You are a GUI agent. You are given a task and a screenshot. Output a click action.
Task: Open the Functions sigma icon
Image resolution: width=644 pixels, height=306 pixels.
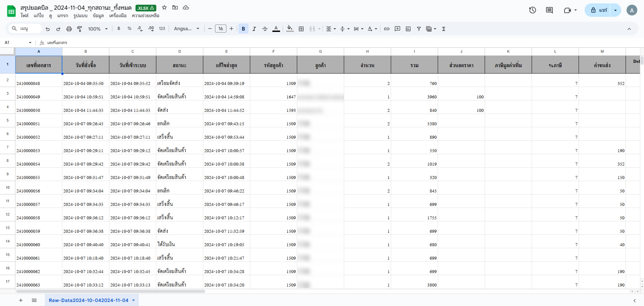click(444, 29)
